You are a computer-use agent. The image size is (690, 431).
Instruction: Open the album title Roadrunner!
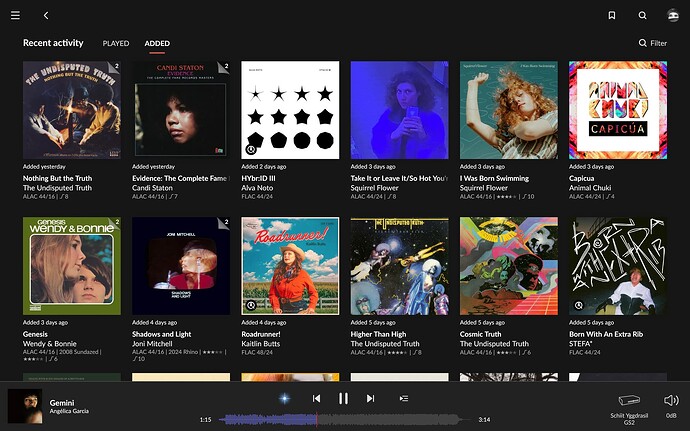[x=261, y=334]
